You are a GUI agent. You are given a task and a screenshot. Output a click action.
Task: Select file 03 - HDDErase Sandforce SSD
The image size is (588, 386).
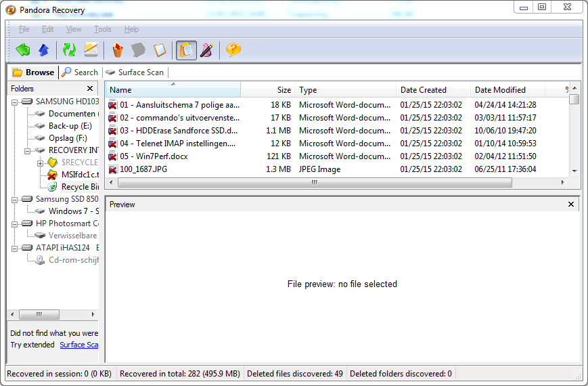(x=179, y=130)
